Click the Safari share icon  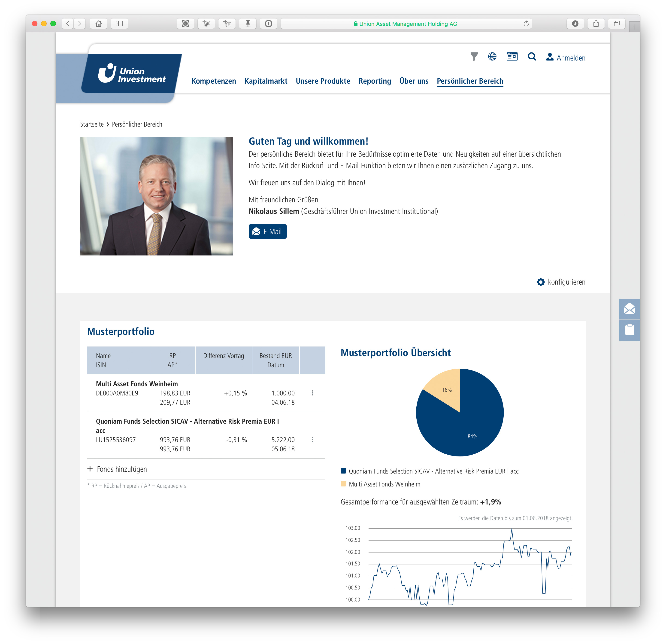pos(596,24)
